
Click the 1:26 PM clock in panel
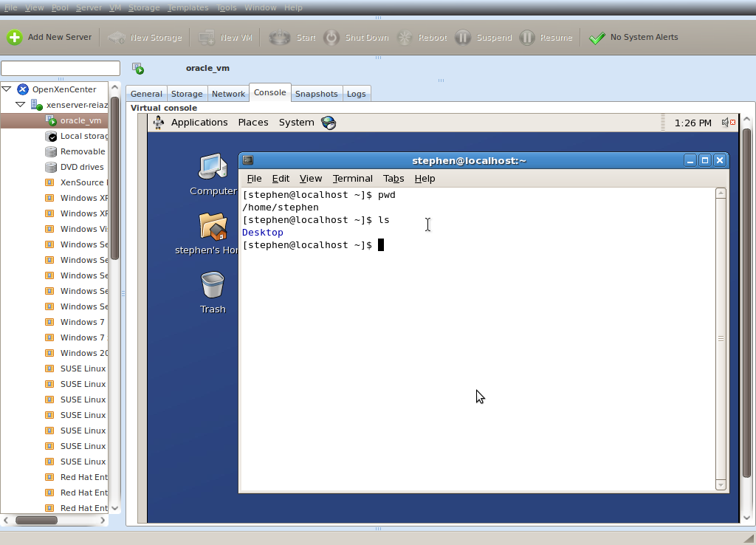click(x=693, y=123)
